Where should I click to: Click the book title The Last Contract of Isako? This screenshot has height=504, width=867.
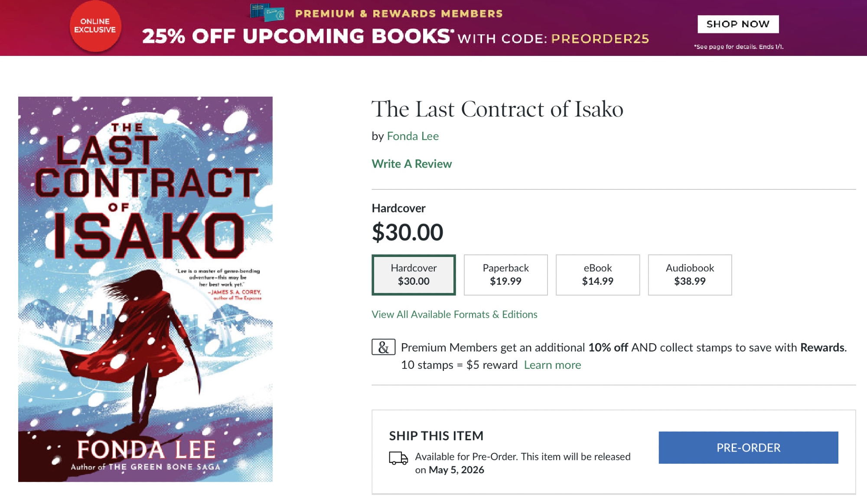click(x=497, y=109)
